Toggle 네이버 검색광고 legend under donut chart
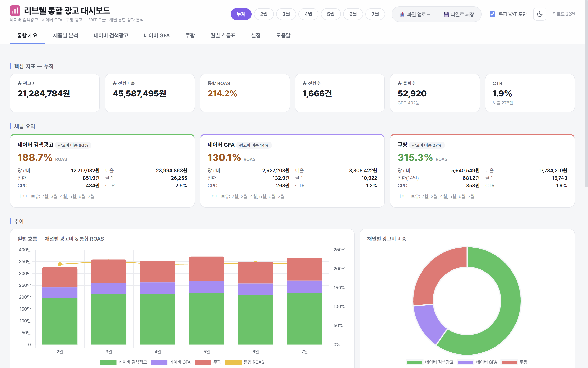The width and height of the screenshot is (588, 368). click(430, 362)
